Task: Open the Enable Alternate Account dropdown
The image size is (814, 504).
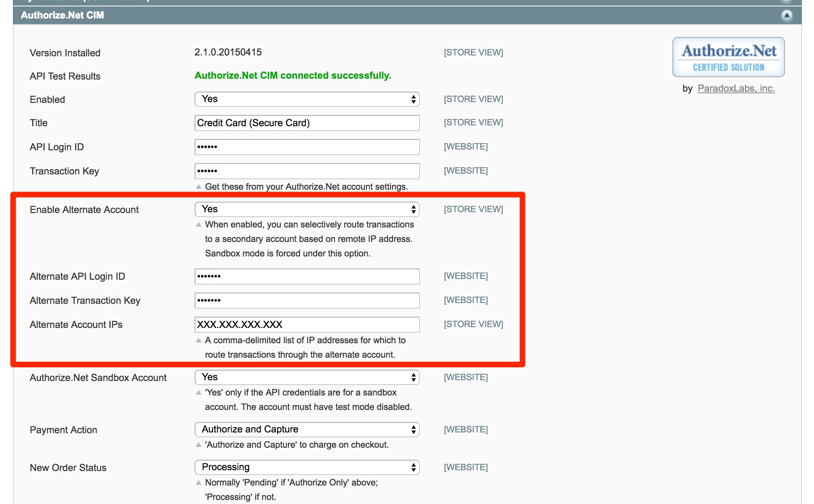Action: 307,209
